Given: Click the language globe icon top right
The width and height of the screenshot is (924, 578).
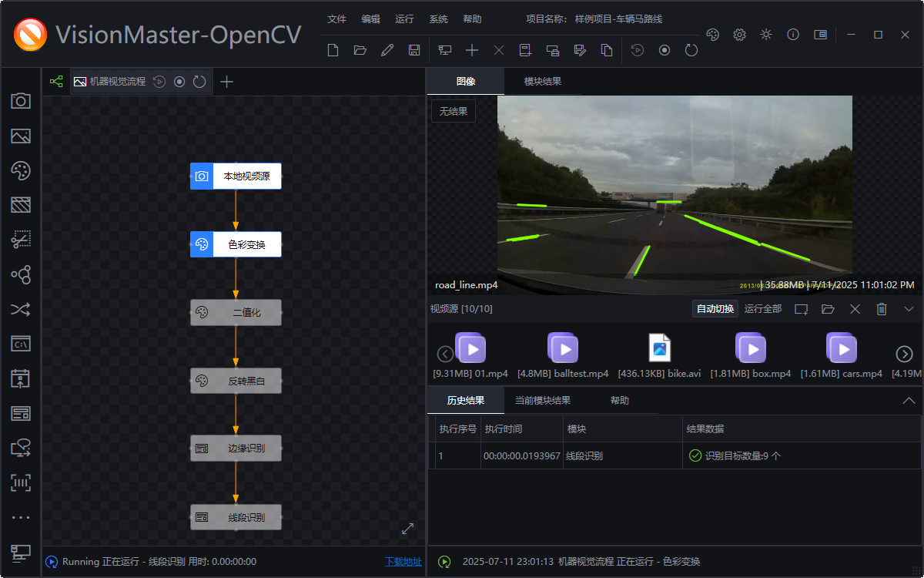Looking at the screenshot, I should (x=712, y=35).
